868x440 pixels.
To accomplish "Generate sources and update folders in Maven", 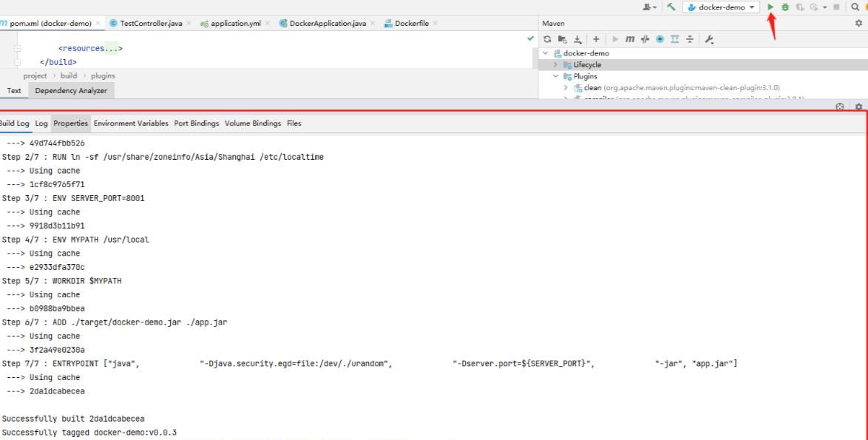I will coord(563,39).
